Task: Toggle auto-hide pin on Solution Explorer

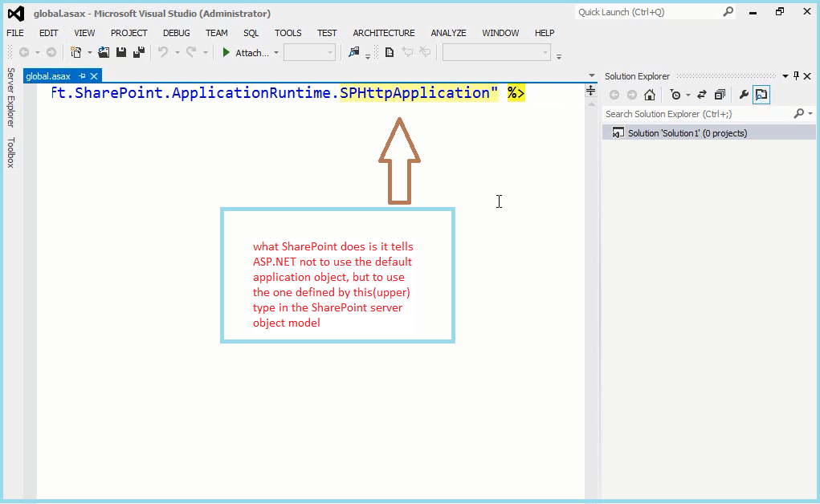Action: click(x=795, y=76)
